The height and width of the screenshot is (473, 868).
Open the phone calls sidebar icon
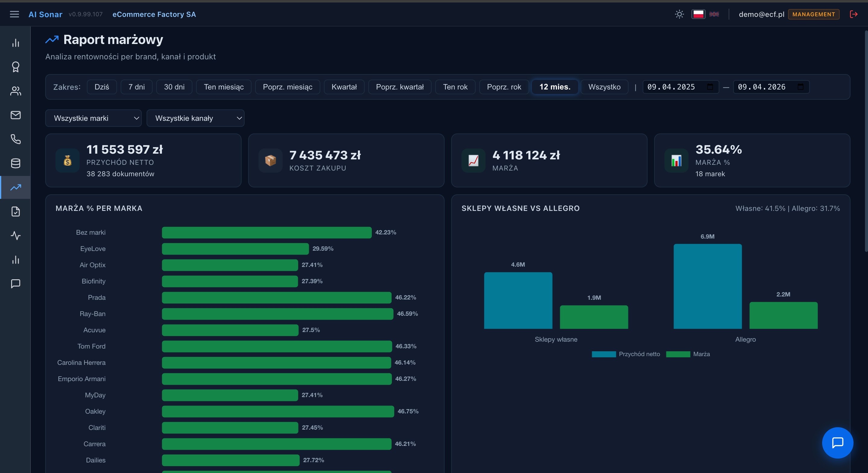click(x=15, y=139)
